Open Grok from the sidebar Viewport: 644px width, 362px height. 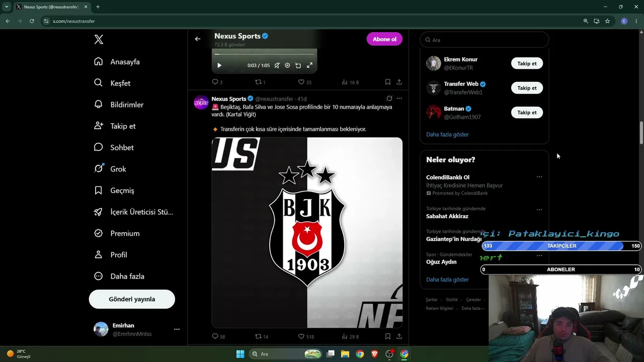(110, 169)
